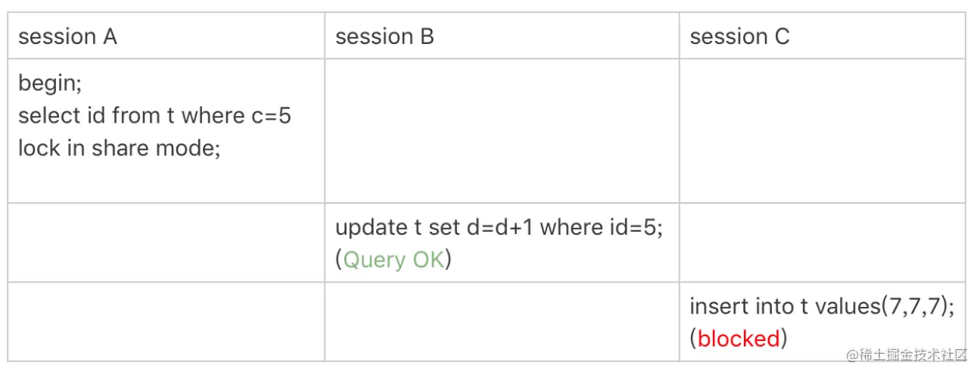The height and width of the screenshot is (375, 980).
Task: Select the session B header cell
Action: (384, 36)
